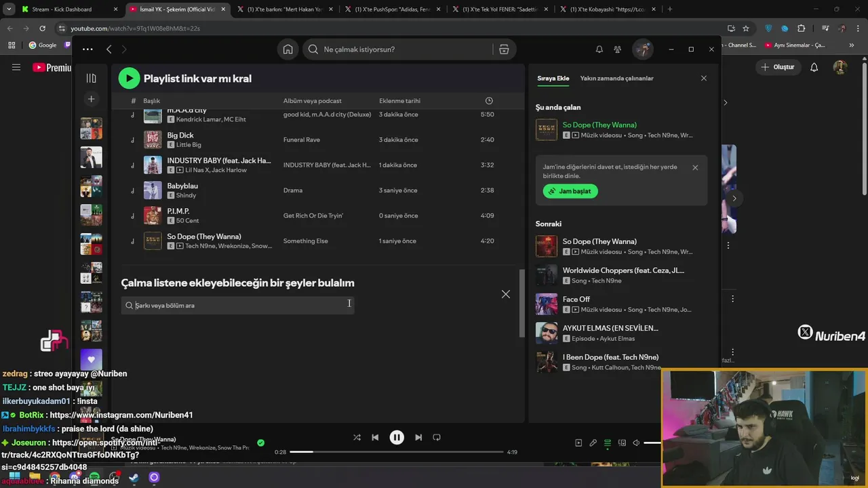Pause the currently playing song
Viewport: 868px width, 488px height.
click(x=397, y=437)
